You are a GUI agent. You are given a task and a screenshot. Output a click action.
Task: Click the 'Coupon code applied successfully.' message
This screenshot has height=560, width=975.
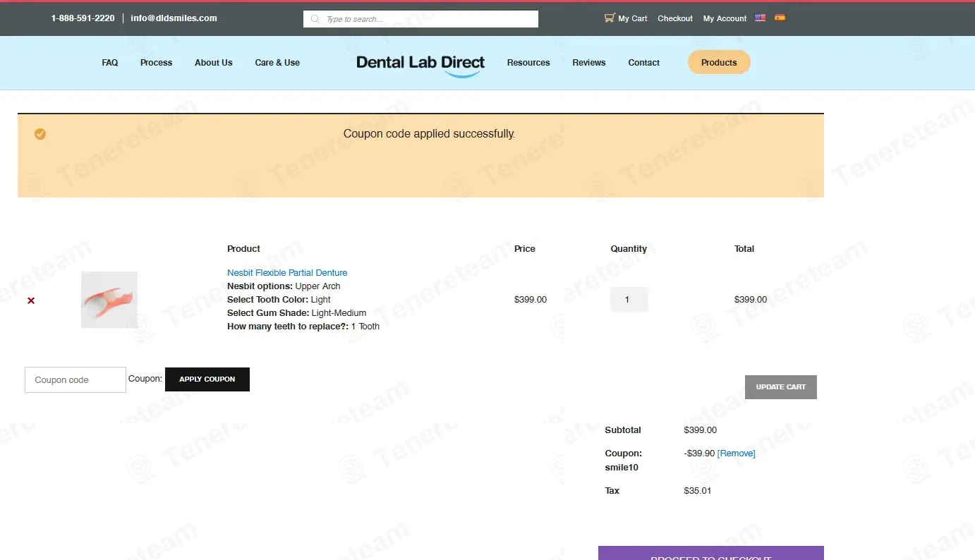(429, 134)
